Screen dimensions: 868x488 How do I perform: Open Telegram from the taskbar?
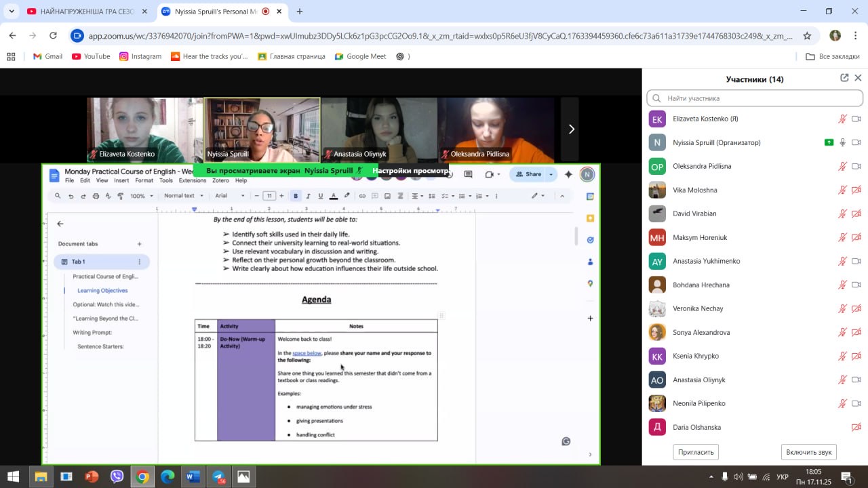[218, 476]
